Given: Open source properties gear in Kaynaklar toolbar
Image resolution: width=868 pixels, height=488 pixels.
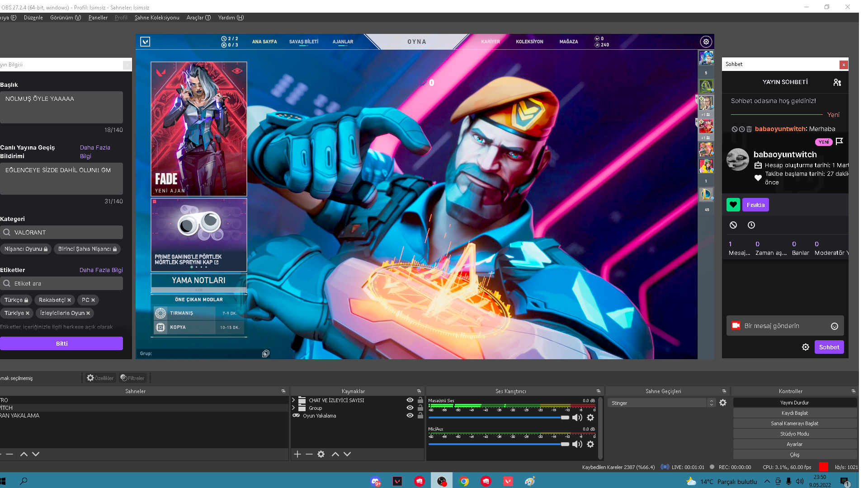Looking at the screenshot, I should [x=321, y=454].
